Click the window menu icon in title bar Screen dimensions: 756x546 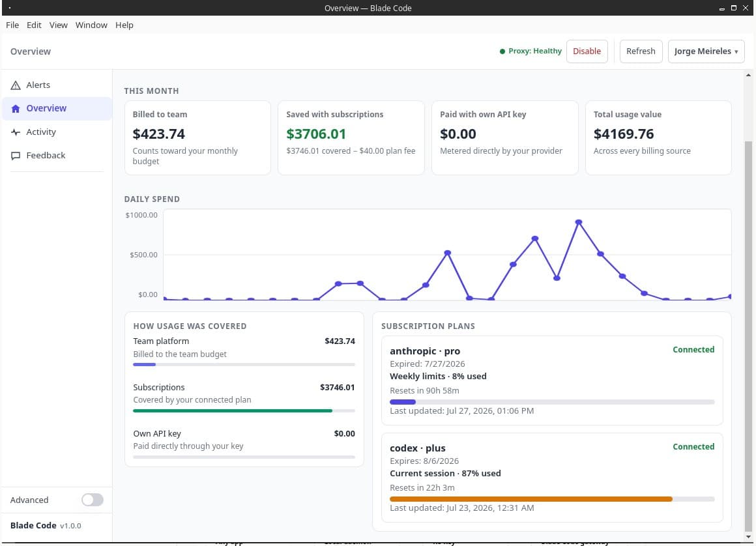[x=10, y=8]
